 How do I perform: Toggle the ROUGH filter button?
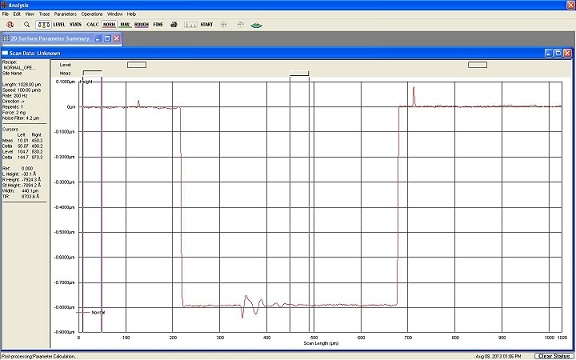[x=141, y=25]
